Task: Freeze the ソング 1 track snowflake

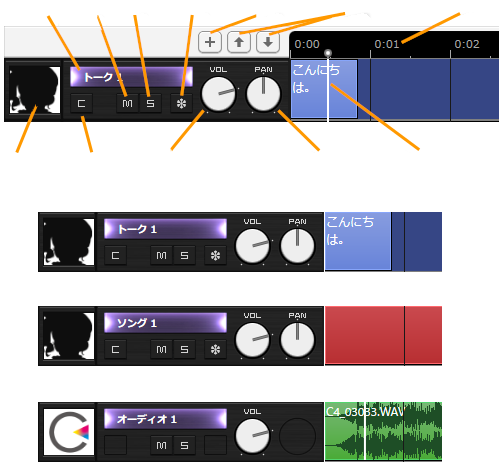Action: [x=215, y=349]
